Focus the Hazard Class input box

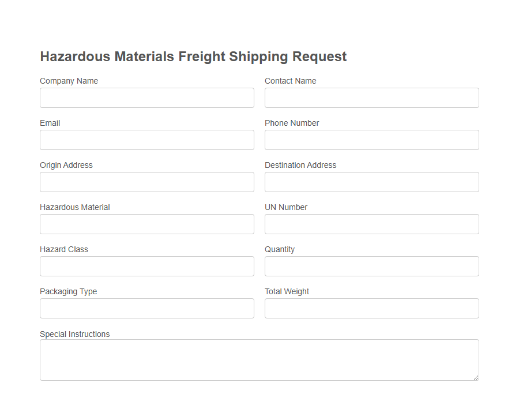[146, 266]
